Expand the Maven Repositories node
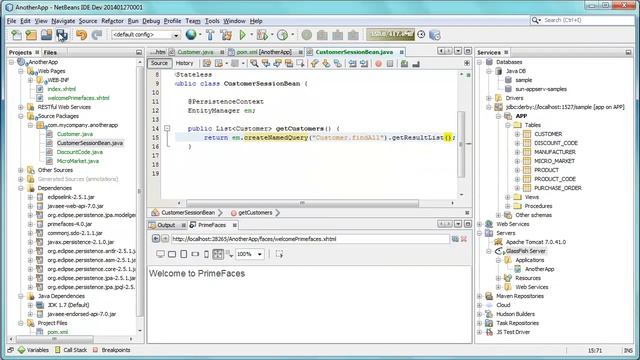Image resolution: width=640 pixels, height=360 pixels. click(x=480, y=296)
